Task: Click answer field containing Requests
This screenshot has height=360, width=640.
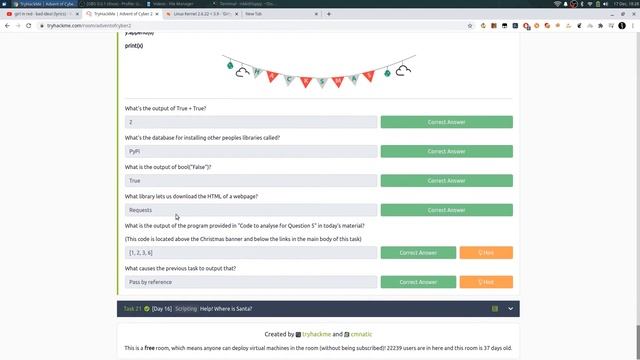Action: (x=251, y=210)
